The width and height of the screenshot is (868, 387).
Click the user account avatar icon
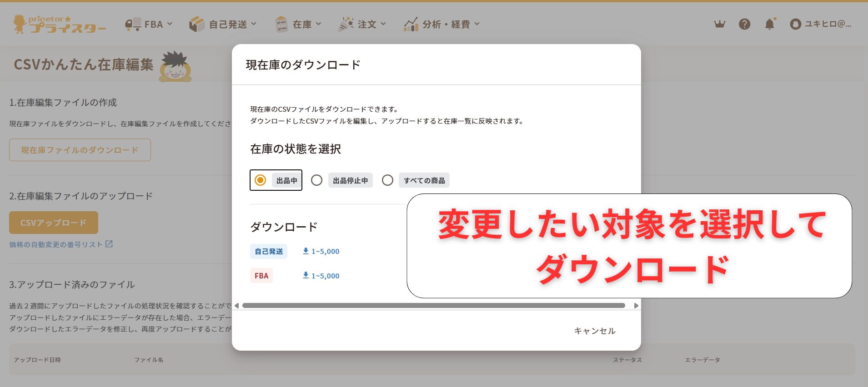(x=795, y=25)
